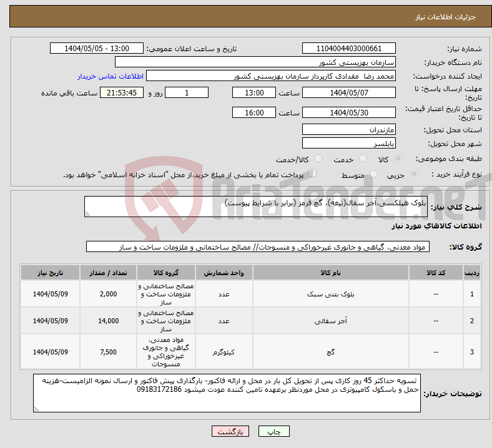Select the کالا/خدمت radio button
Screen dimensions: 492x448
(x=318, y=158)
